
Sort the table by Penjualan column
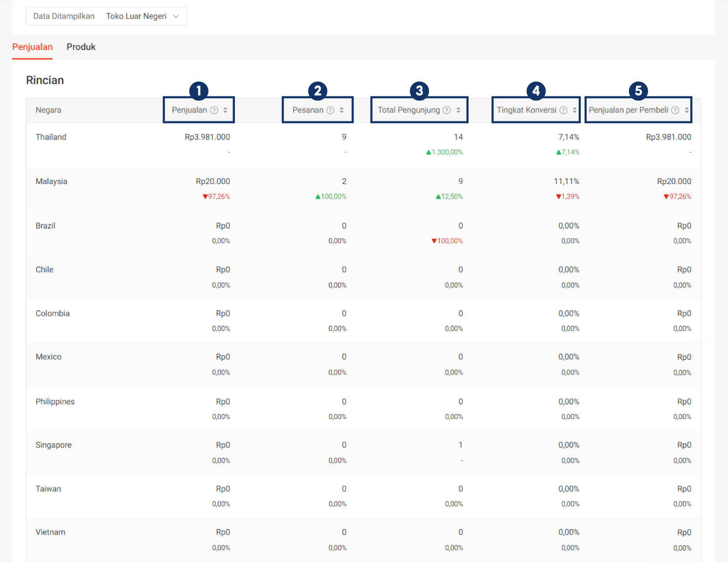225,110
